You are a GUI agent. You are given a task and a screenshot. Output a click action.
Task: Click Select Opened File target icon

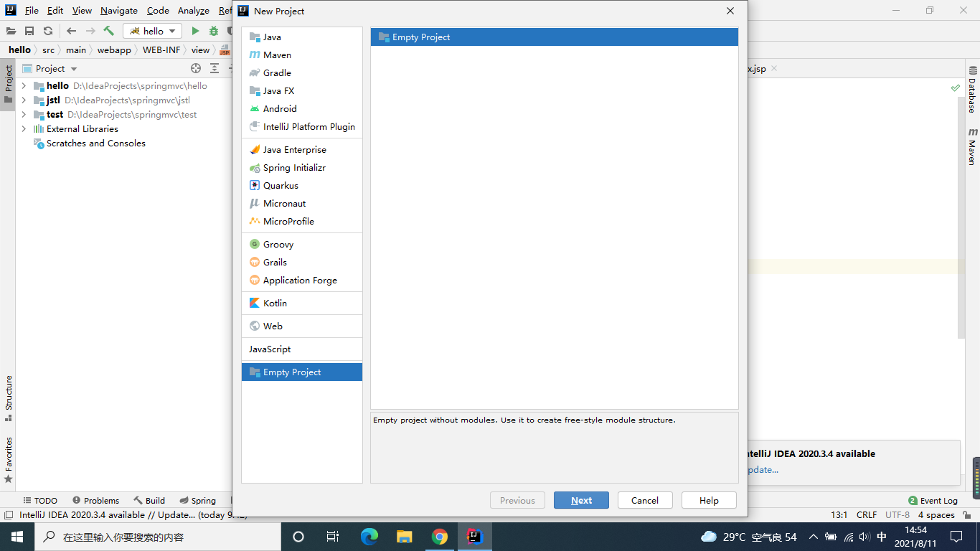[x=196, y=69]
